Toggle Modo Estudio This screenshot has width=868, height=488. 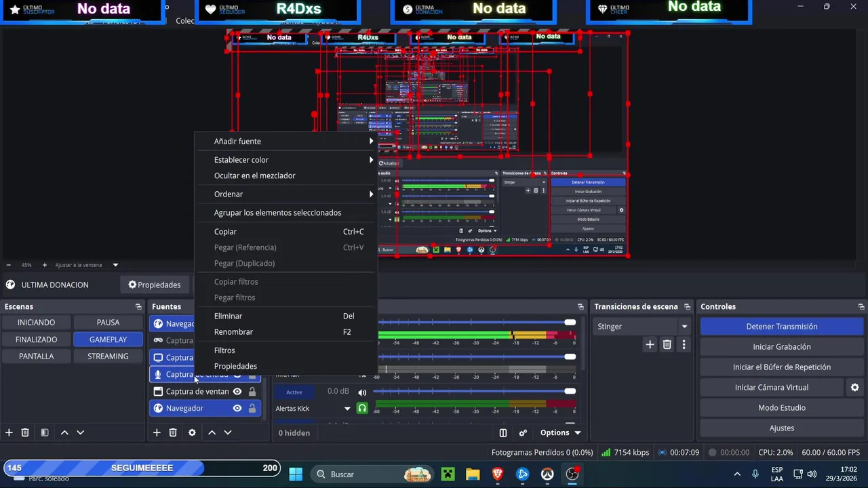(781, 407)
